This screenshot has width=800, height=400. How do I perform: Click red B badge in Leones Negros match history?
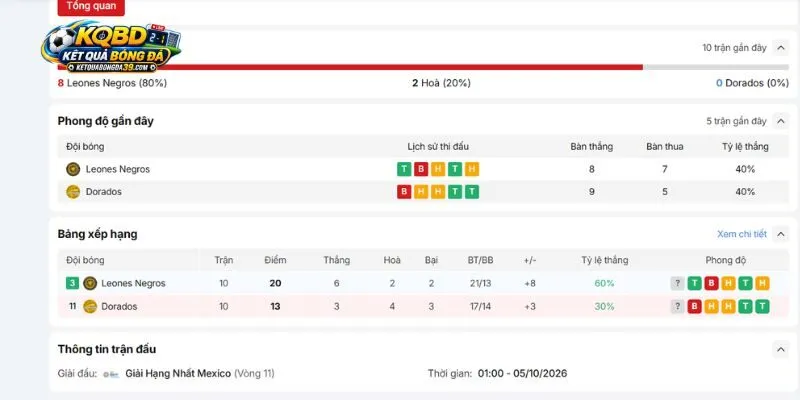421,169
